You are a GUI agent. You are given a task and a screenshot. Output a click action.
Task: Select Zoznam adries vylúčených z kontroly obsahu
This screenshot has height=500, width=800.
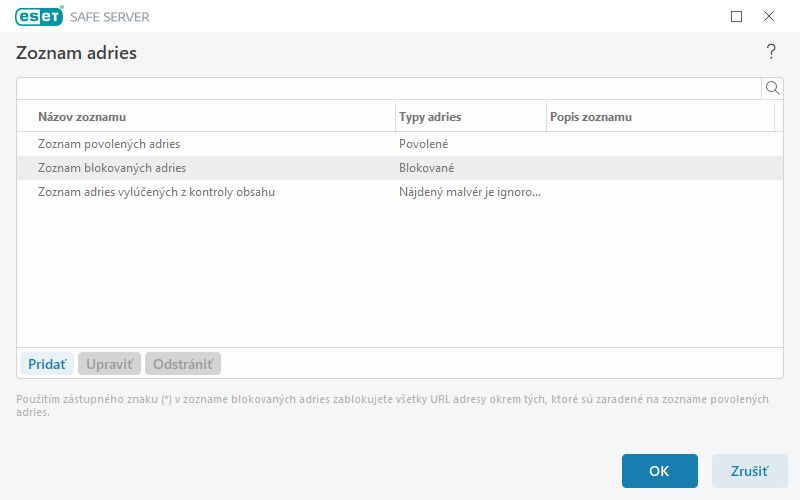click(156, 192)
